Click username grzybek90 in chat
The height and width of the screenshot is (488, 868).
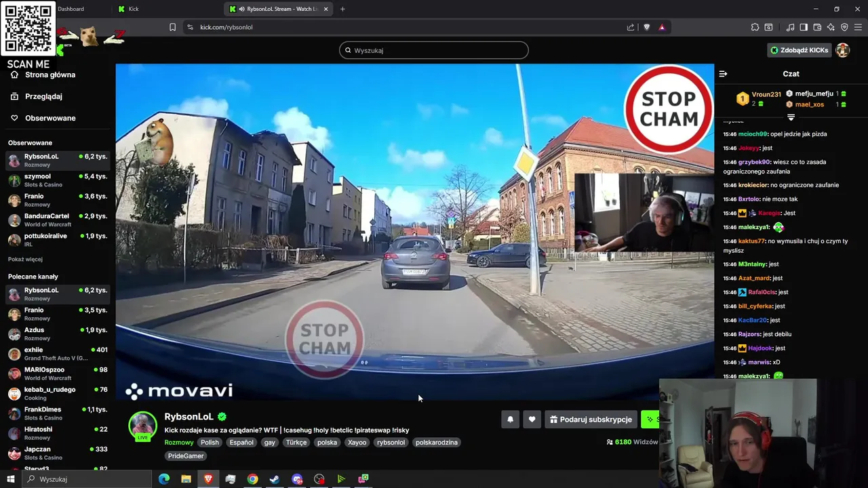click(x=754, y=162)
